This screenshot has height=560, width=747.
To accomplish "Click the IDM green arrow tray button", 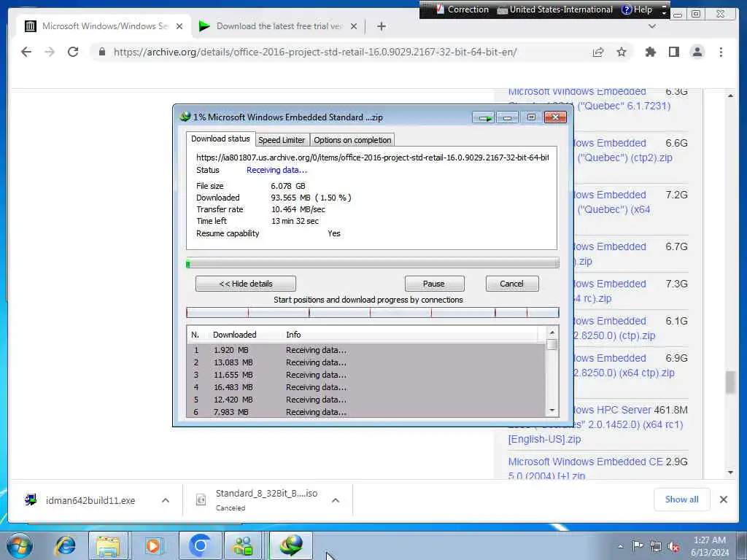I will (484, 117).
